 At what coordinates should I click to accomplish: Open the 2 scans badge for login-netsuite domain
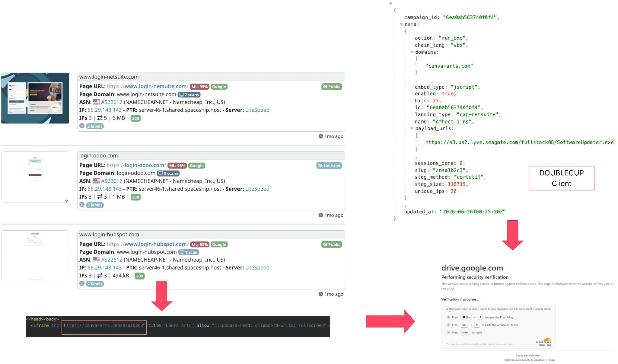[x=189, y=94]
